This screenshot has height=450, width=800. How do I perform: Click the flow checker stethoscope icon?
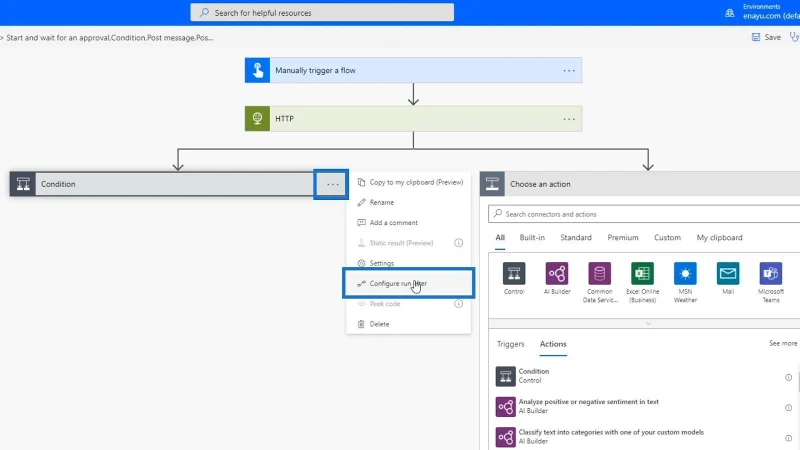(x=794, y=37)
